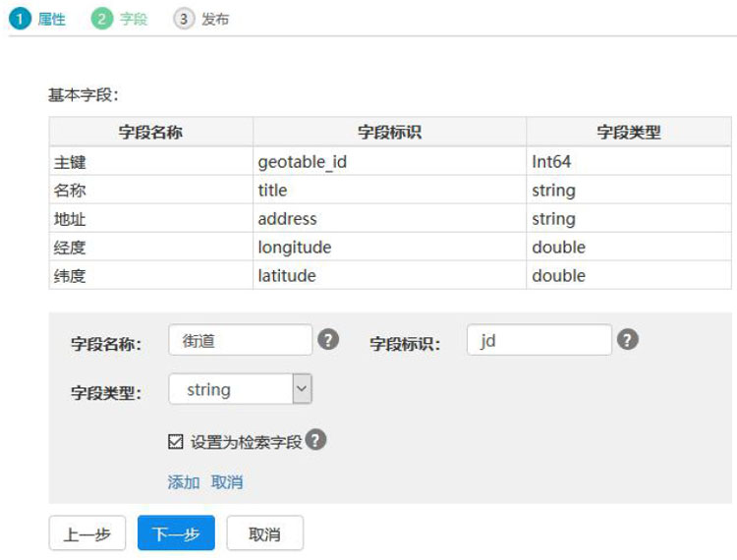Click the 添加 link
The width and height of the screenshot is (737, 560).
(x=184, y=482)
